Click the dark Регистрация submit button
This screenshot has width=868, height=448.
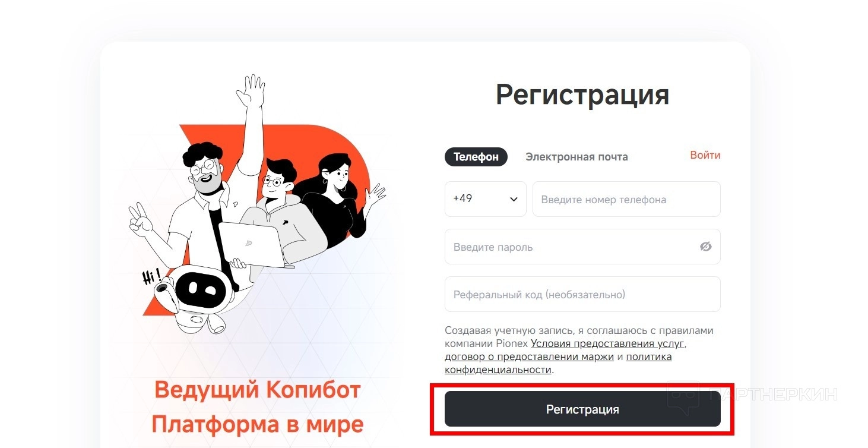582,409
